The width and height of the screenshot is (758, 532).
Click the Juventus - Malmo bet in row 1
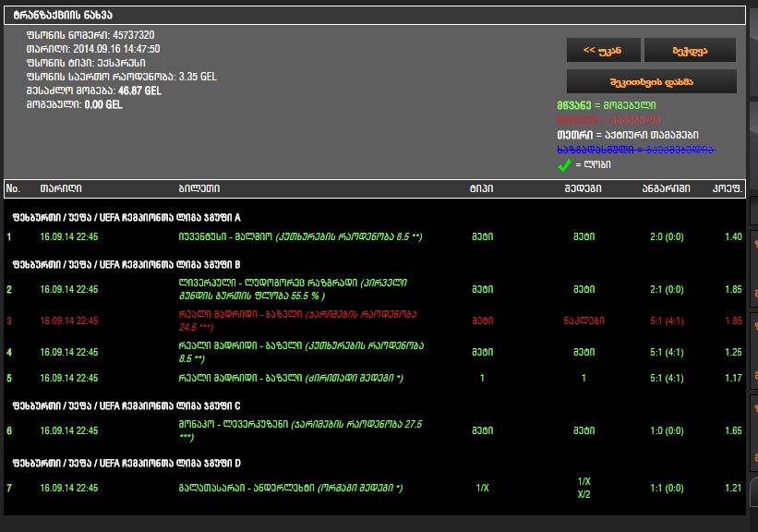[300, 237]
